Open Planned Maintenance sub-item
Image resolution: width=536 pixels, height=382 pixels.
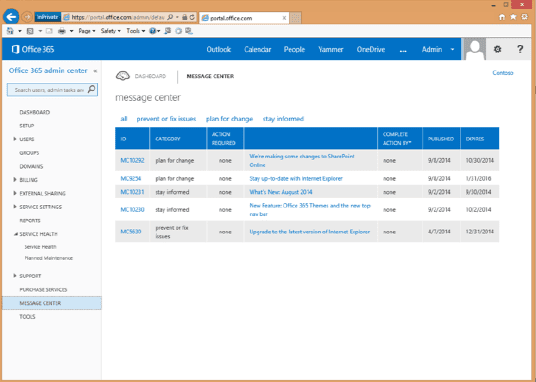pos(49,258)
